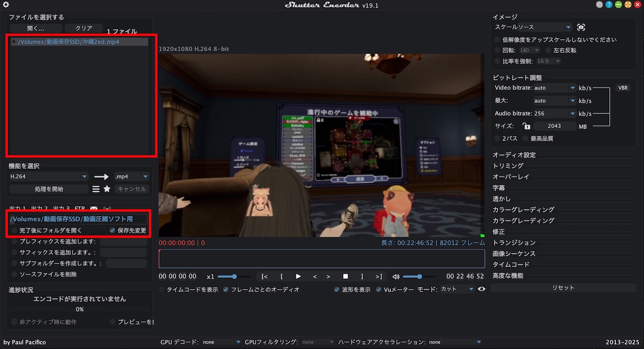
Task: Click the arrow between H.264 and .mp4
Action: click(102, 177)
